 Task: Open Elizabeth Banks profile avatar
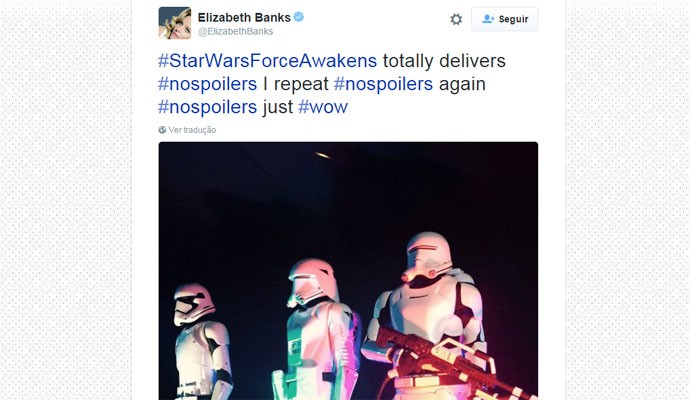pyautogui.click(x=175, y=23)
